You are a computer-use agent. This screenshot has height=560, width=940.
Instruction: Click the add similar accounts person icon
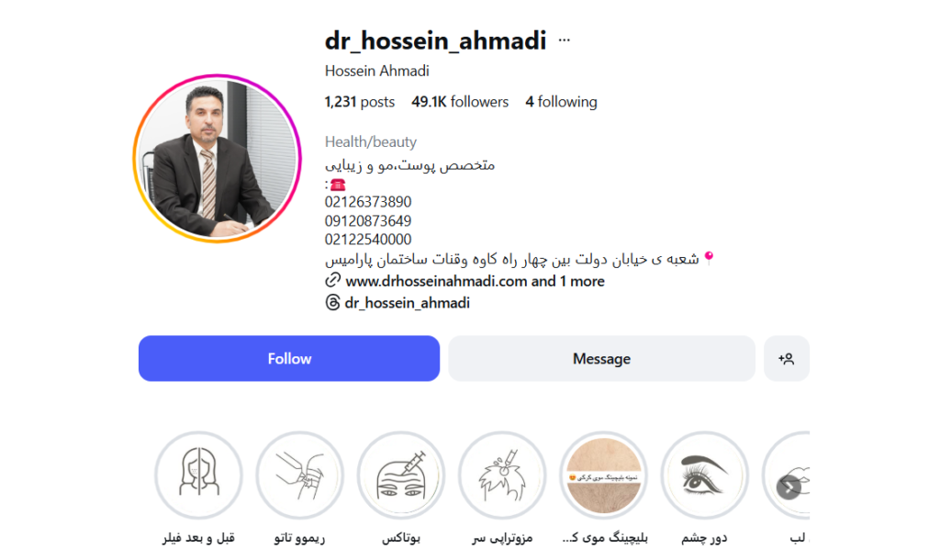(x=786, y=359)
